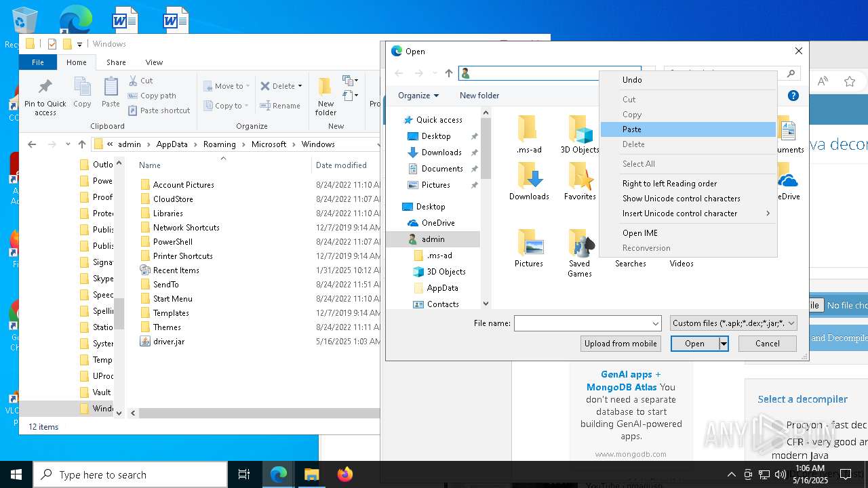
Task: Click Upload from mobile button
Action: (620, 344)
